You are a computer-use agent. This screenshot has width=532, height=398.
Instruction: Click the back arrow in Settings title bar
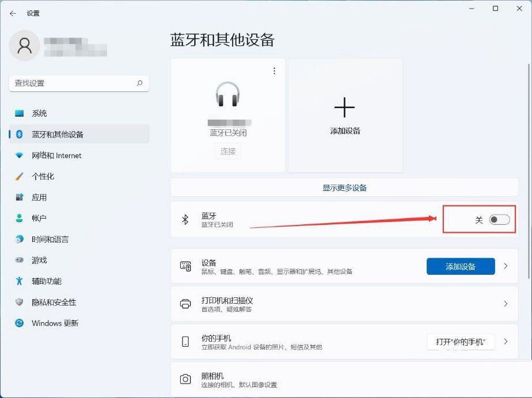point(13,13)
